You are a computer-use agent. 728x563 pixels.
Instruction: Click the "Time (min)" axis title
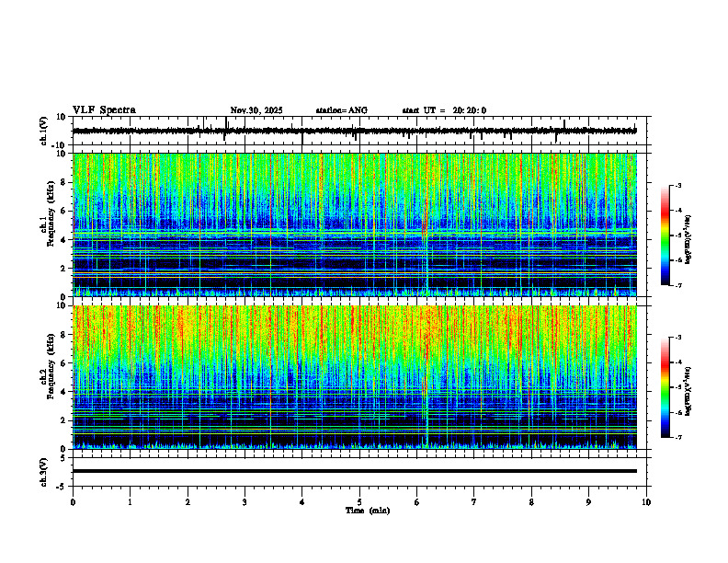tap(368, 511)
